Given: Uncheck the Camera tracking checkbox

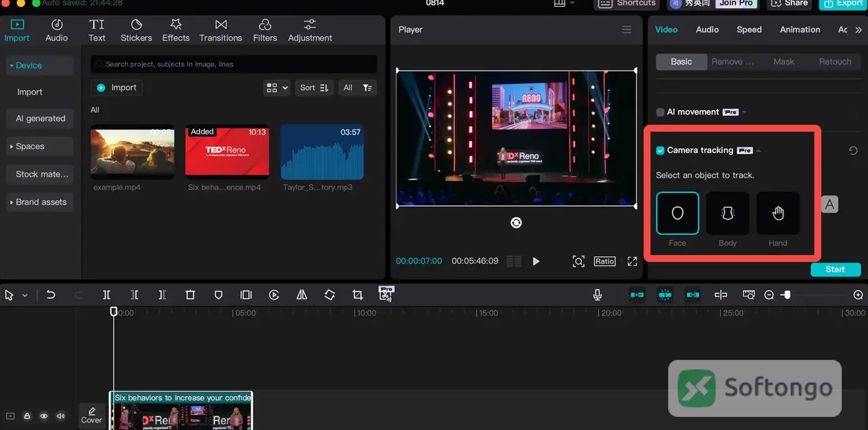Looking at the screenshot, I should [660, 151].
